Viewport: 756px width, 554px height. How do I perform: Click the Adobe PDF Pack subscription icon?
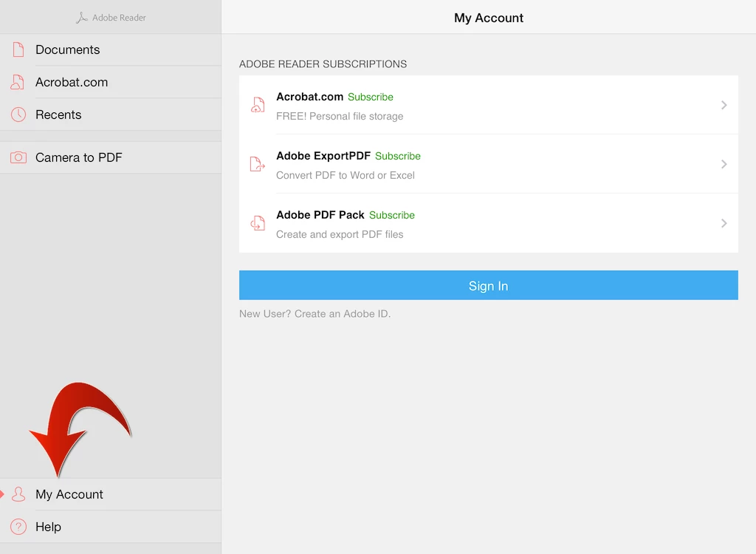[x=258, y=223]
